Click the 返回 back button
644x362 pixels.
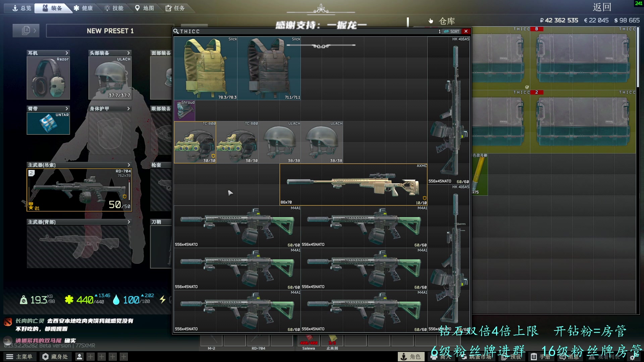[x=602, y=7]
